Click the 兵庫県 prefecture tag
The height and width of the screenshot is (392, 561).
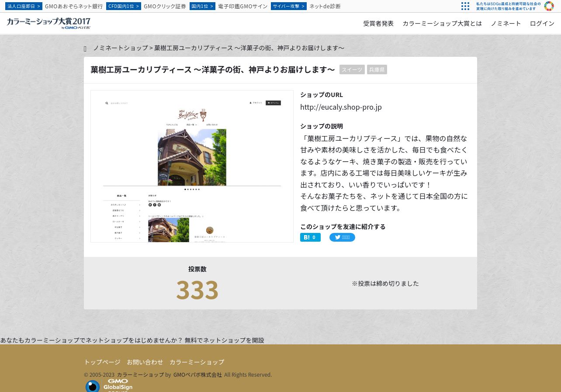pyautogui.click(x=377, y=69)
